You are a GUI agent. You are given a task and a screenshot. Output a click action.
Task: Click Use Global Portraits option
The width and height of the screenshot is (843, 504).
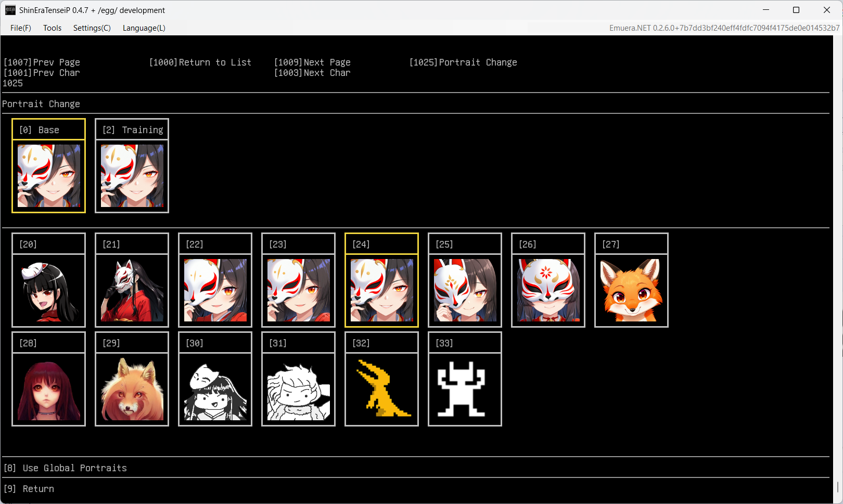coord(65,468)
